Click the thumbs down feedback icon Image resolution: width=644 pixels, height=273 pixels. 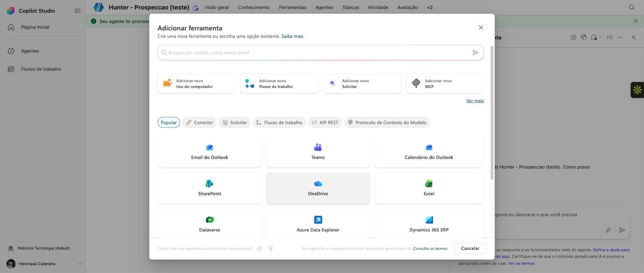[x=271, y=248]
